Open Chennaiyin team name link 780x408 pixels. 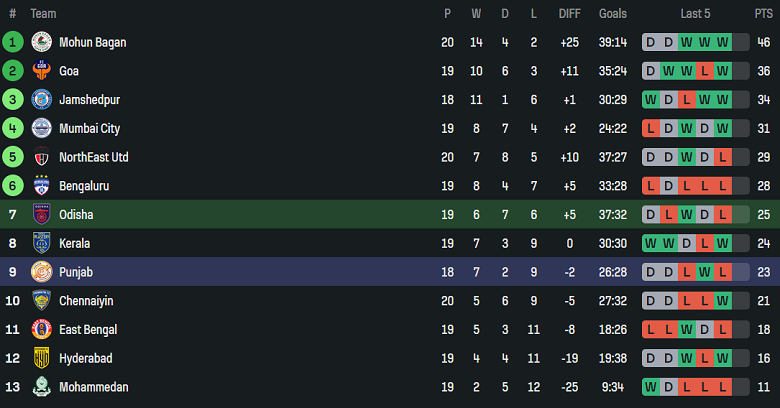point(88,301)
